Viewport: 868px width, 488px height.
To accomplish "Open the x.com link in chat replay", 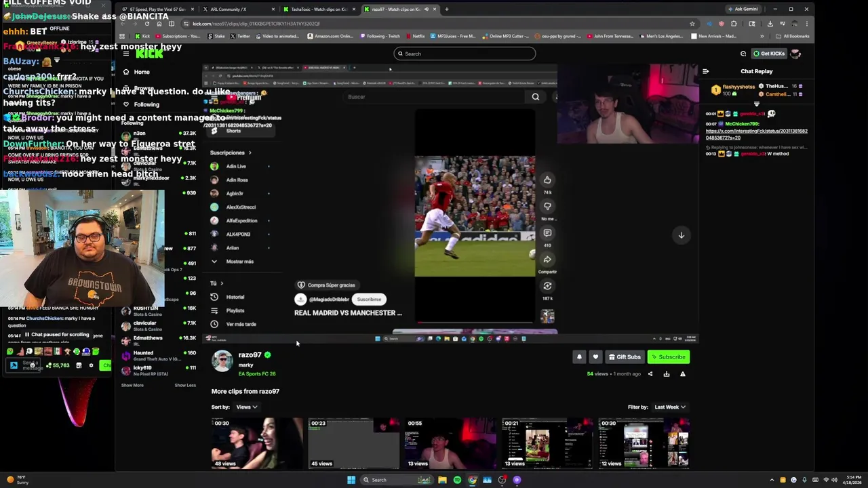I will pyautogui.click(x=757, y=134).
